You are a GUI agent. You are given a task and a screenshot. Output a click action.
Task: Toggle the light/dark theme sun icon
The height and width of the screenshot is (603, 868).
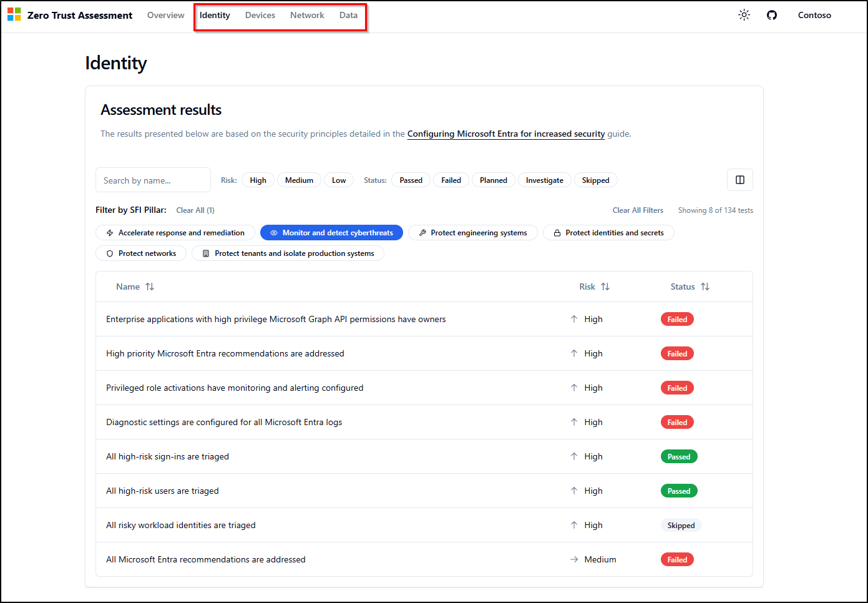[744, 15]
